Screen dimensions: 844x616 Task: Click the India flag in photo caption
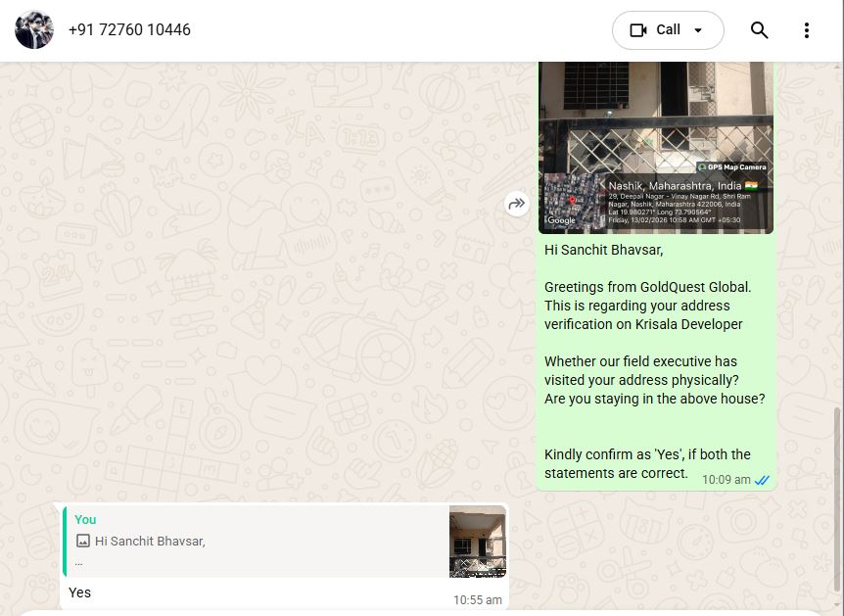(x=751, y=185)
